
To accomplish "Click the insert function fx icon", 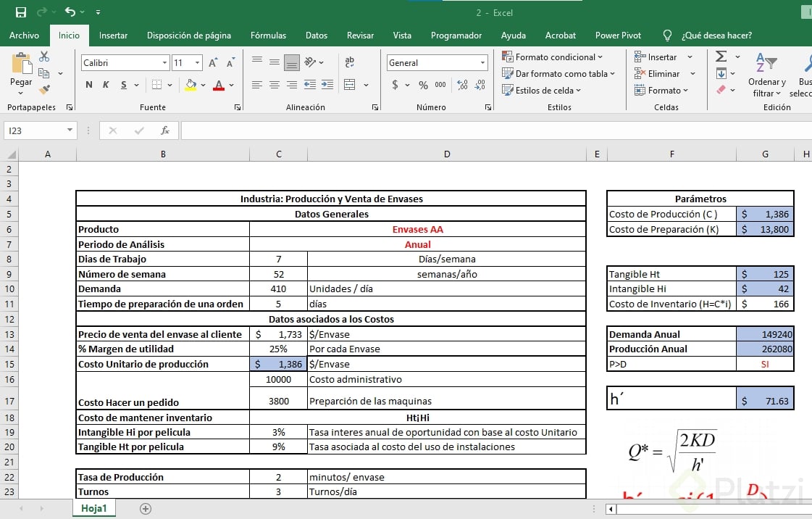I will click(x=165, y=130).
